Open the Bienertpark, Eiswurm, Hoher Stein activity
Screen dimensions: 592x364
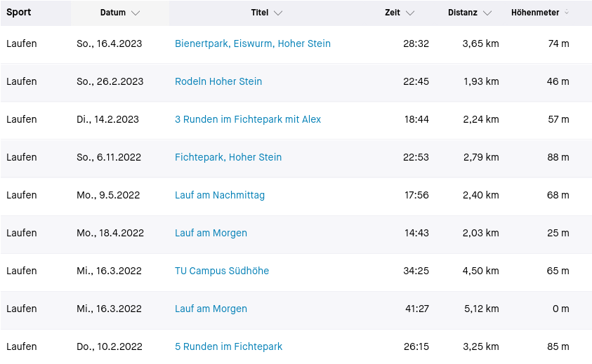point(252,43)
